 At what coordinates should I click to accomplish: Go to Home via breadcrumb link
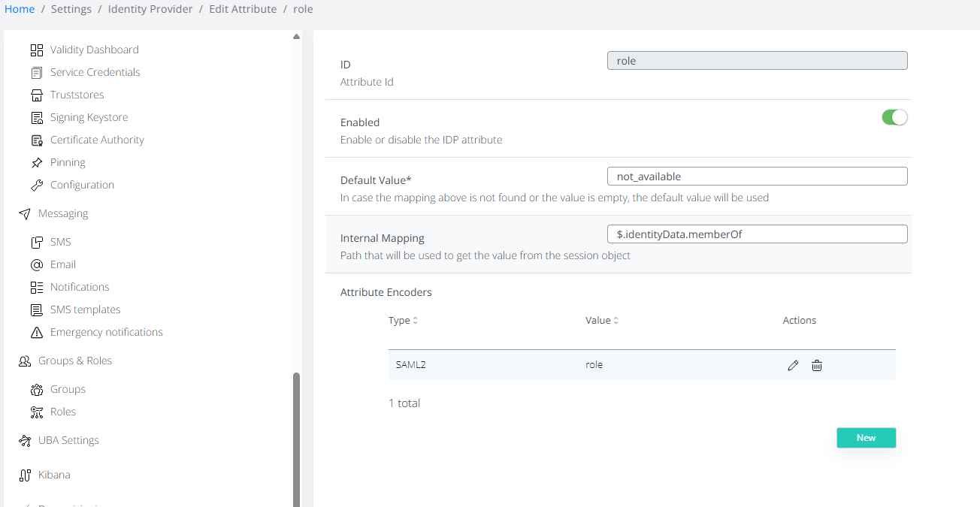tap(20, 9)
